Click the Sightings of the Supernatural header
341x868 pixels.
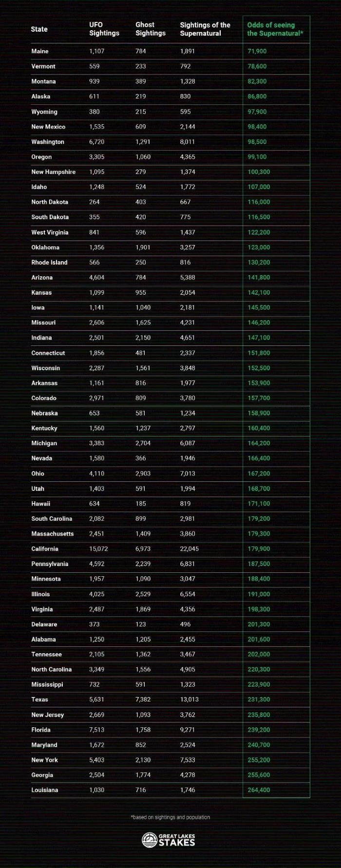tap(205, 29)
